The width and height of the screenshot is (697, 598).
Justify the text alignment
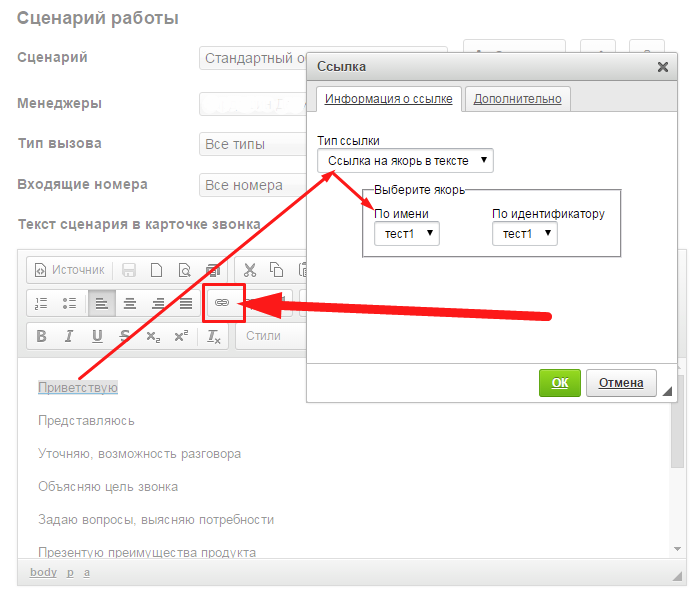tap(186, 303)
